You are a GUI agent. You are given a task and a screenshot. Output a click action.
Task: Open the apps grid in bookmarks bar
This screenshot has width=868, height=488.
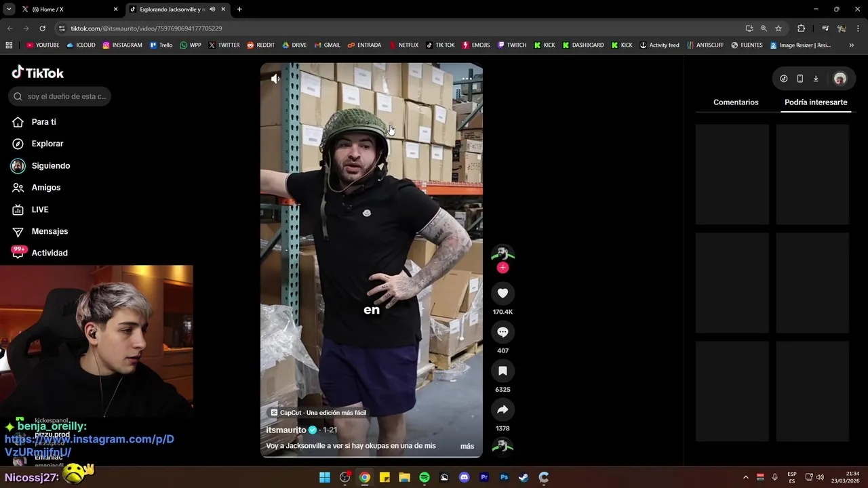pyautogui.click(x=9, y=45)
